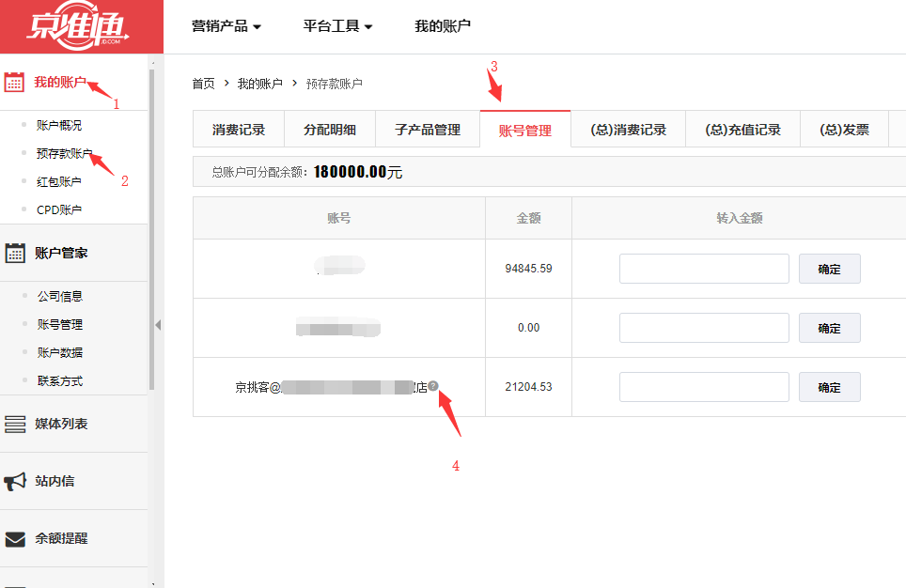Select the 账号管理 tab
The height and width of the screenshot is (588, 906).
point(525,130)
